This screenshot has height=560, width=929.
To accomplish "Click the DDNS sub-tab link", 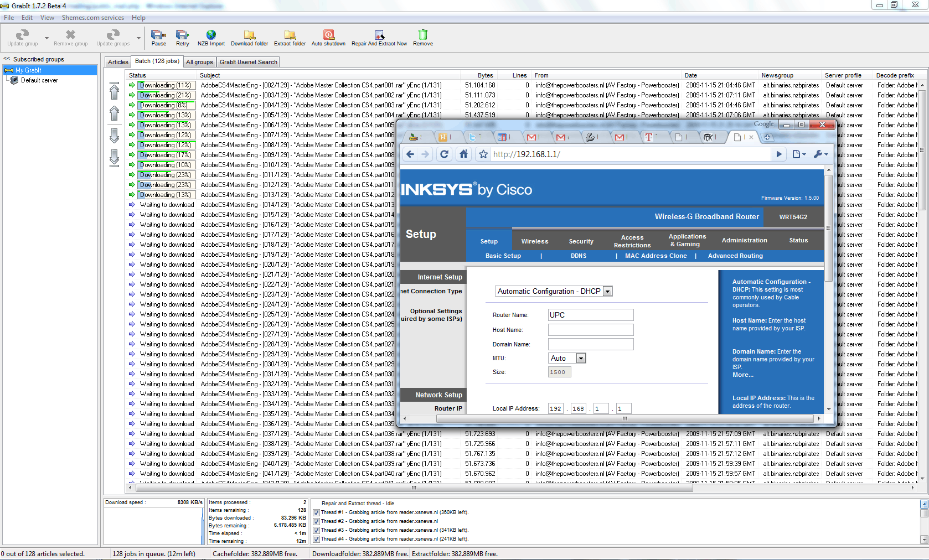I will click(579, 256).
